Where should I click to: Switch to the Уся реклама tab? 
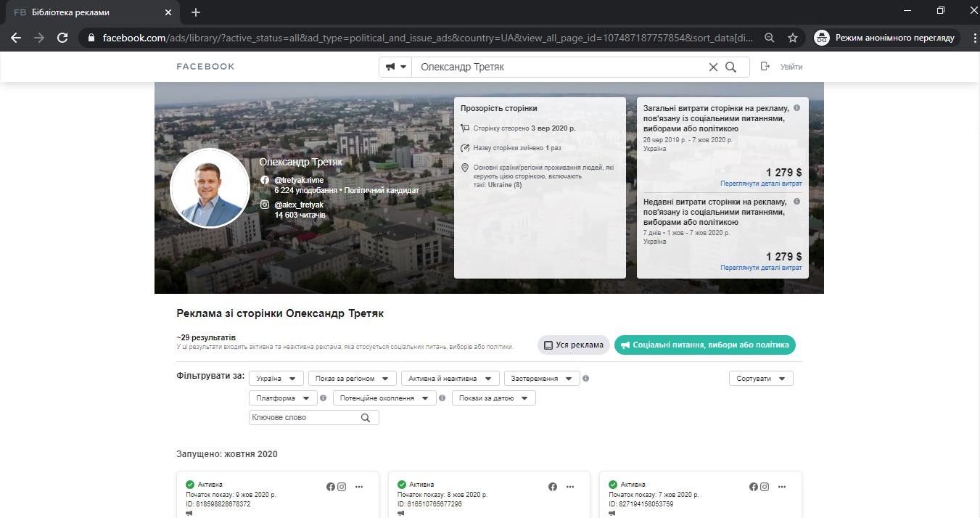pos(574,345)
